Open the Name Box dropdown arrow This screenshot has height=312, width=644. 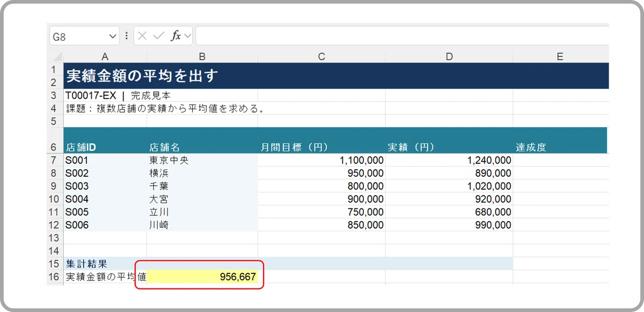click(113, 36)
